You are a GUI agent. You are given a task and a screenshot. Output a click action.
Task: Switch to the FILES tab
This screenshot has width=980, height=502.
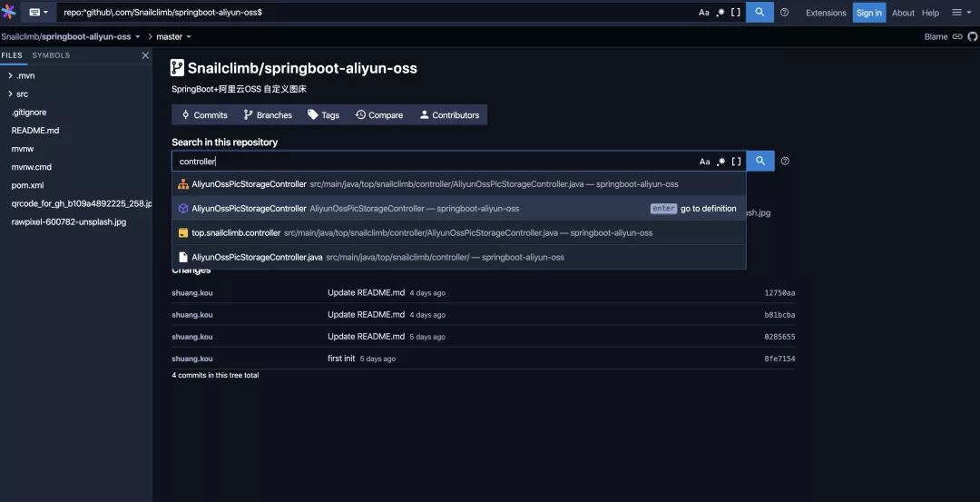[12, 55]
